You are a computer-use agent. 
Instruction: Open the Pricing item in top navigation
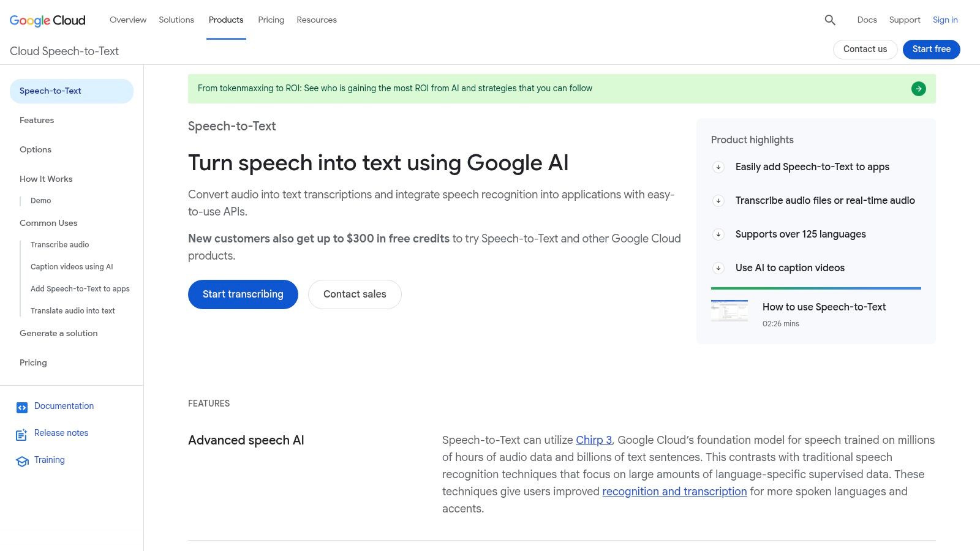(x=271, y=20)
